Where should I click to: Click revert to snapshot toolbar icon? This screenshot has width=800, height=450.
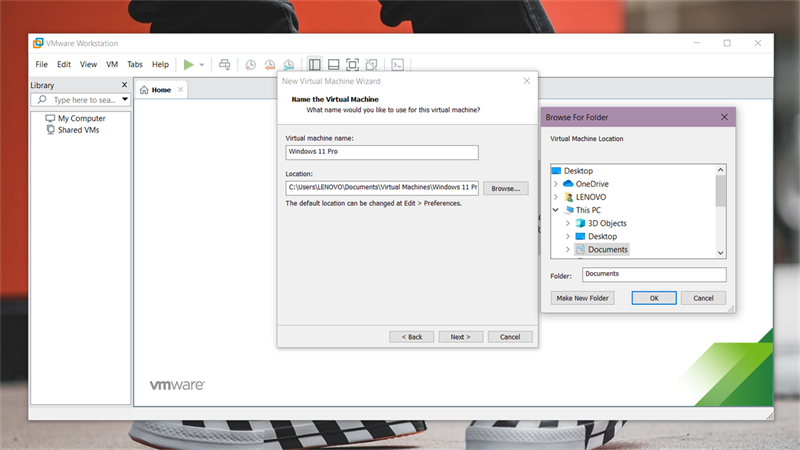coord(269,64)
